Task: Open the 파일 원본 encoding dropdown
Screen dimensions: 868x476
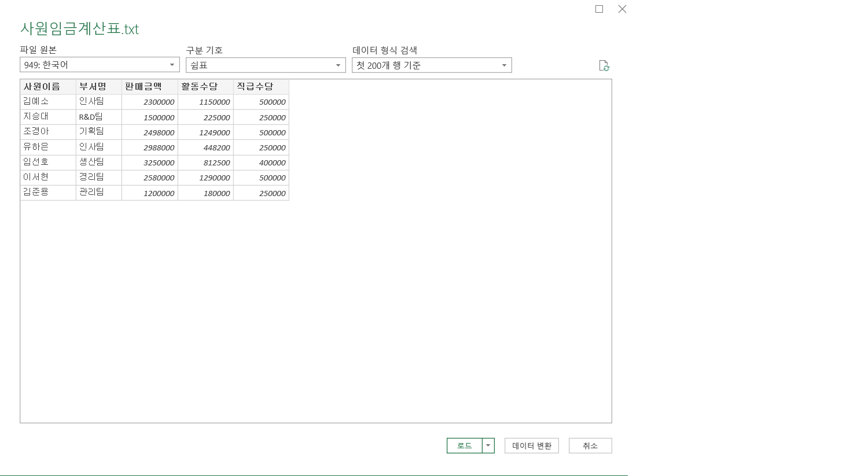Action: coord(100,65)
